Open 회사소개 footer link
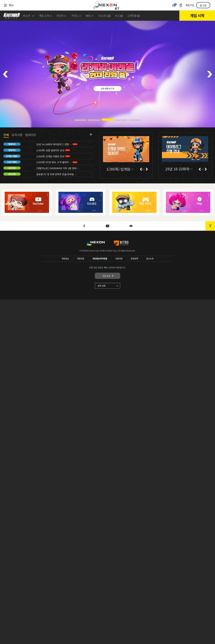 click(x=150, y=259)
